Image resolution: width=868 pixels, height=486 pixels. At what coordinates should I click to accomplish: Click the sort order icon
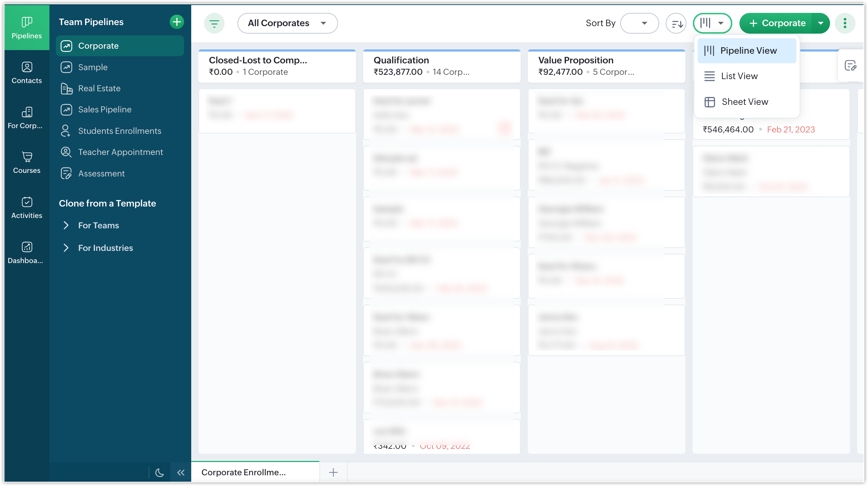coord(676,23)
